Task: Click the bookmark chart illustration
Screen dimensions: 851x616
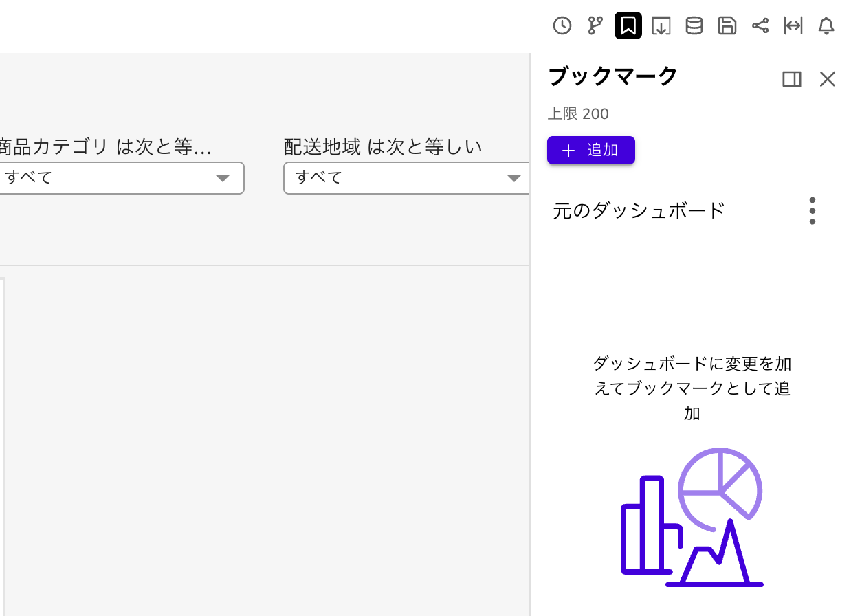Action: [691, 519]
